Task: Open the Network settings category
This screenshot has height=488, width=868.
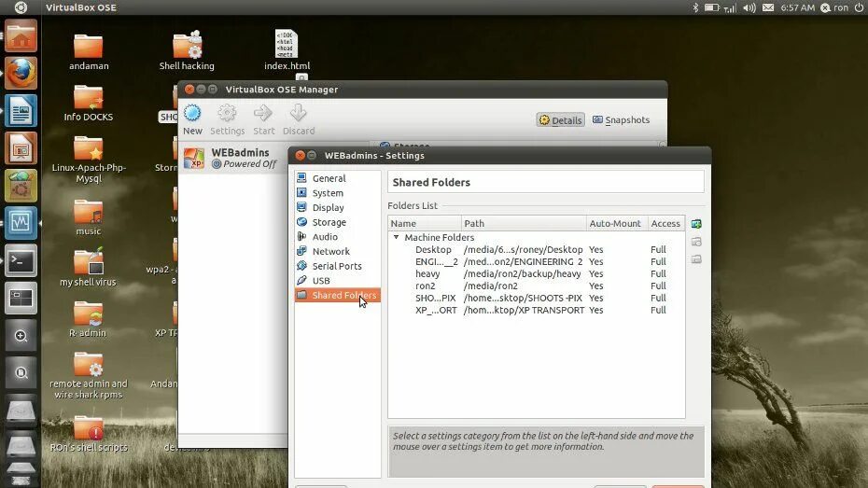Action: [x=337, y=251]
